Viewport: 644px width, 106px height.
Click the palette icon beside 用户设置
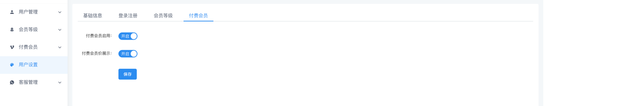tap(12, 65)
